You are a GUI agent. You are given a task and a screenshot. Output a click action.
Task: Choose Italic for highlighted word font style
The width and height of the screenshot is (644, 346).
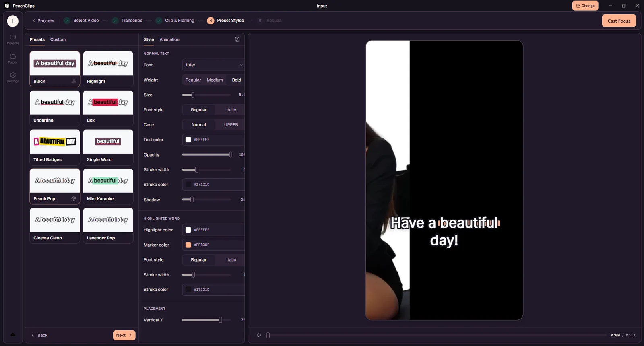tap(231, 260)
